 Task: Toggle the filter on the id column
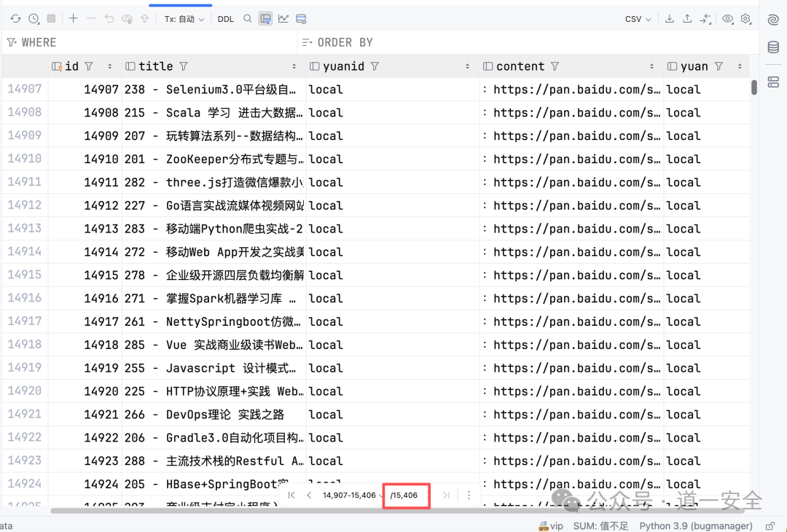coord(88,66)
